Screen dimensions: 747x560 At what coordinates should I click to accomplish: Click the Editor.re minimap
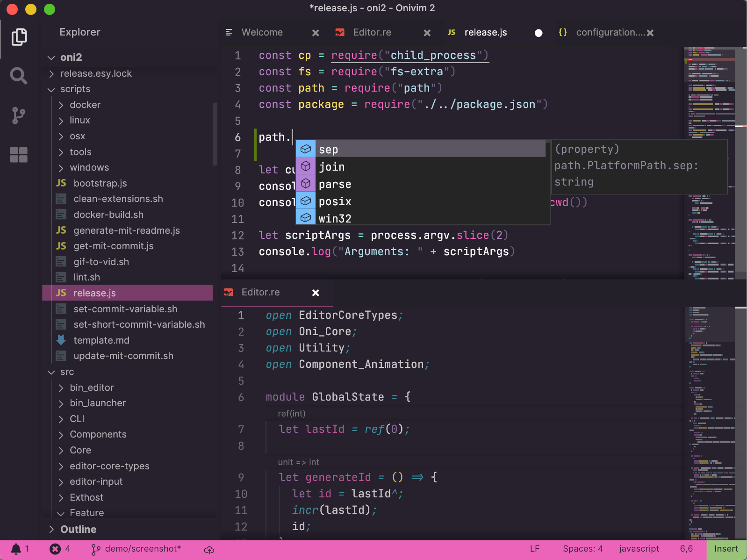point(711,423)
